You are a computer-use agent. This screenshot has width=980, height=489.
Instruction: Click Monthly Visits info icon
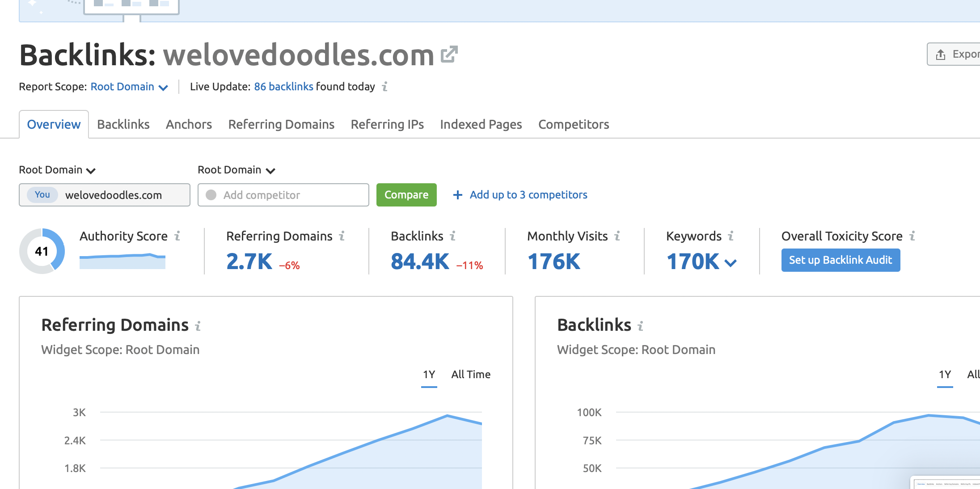click(617, 236)
